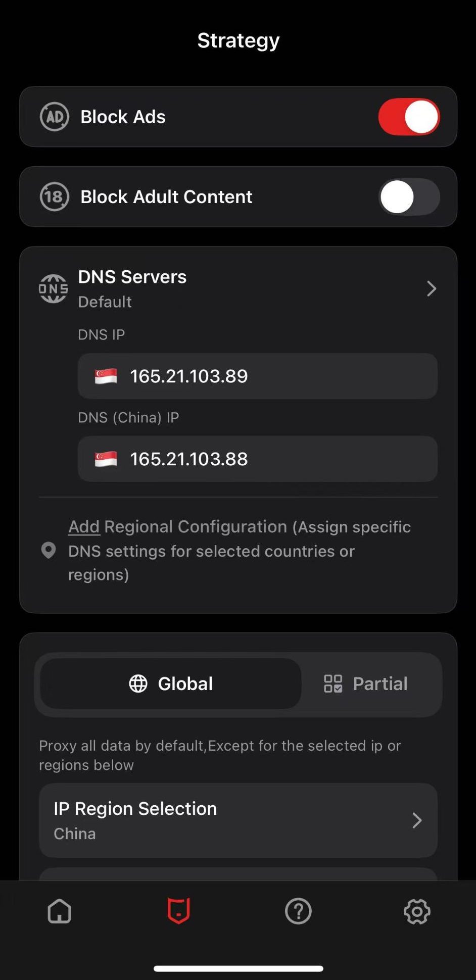Tap the Singapore flag beside 165.21.103.89
This screenshot has height=980, width=476.
(x=106, y=376)
